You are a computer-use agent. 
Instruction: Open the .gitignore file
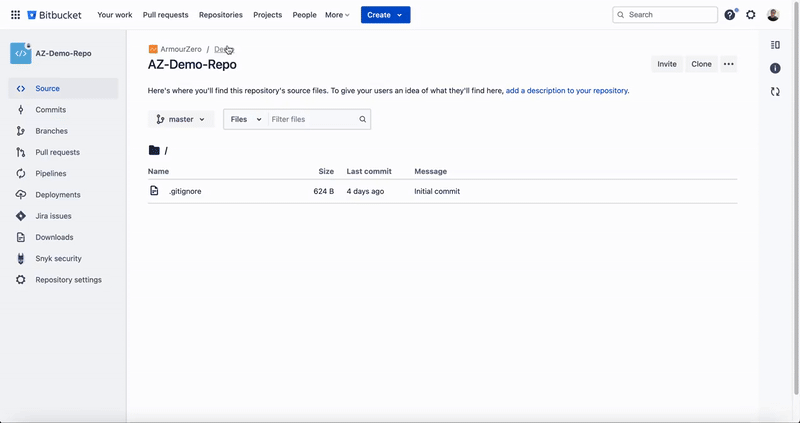tap(185, 191)
